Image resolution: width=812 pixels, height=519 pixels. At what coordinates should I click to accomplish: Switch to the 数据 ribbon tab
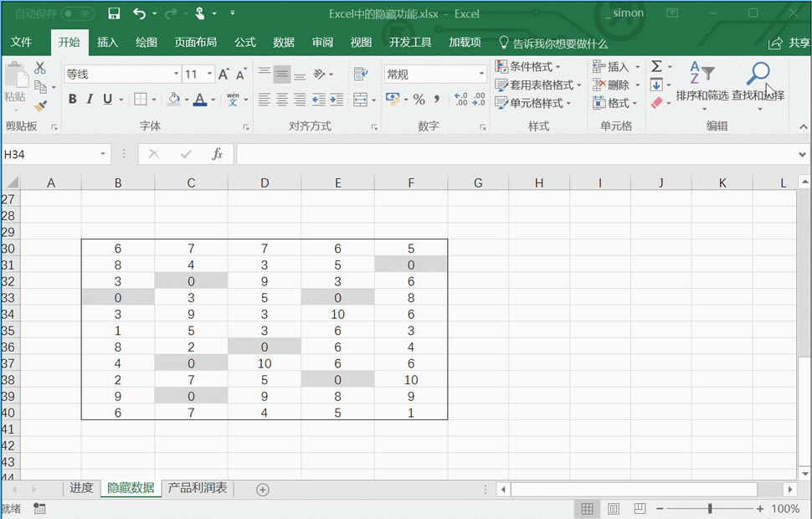(x=283, y=43)
